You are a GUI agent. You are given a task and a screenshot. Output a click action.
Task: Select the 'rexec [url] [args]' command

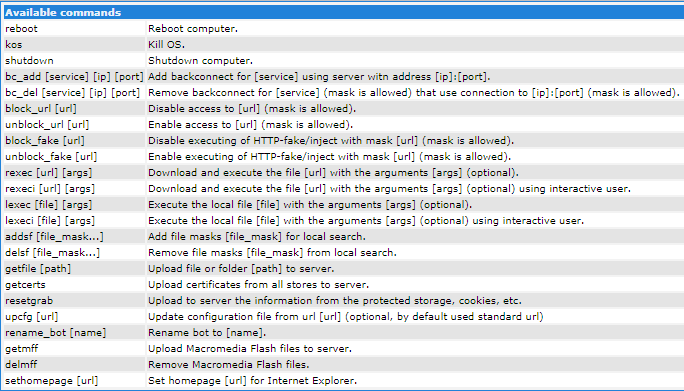pyautogui.click(x=49, y=173)
